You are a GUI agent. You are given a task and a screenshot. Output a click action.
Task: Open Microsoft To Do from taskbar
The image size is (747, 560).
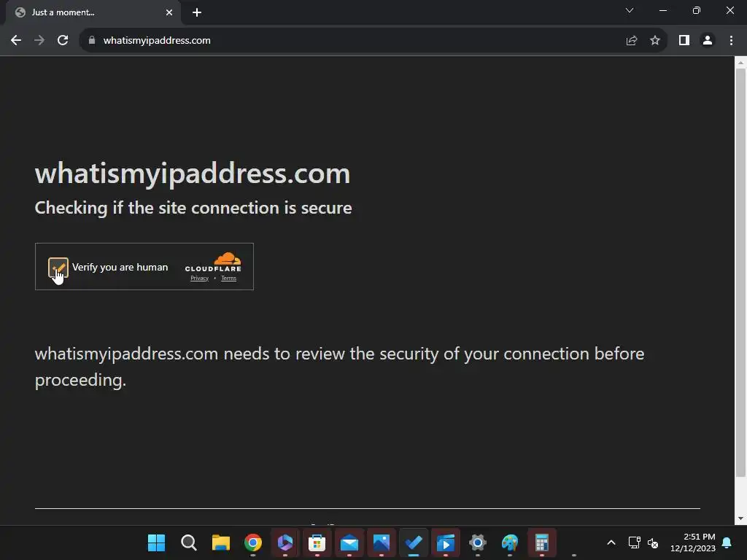point(414,542)
